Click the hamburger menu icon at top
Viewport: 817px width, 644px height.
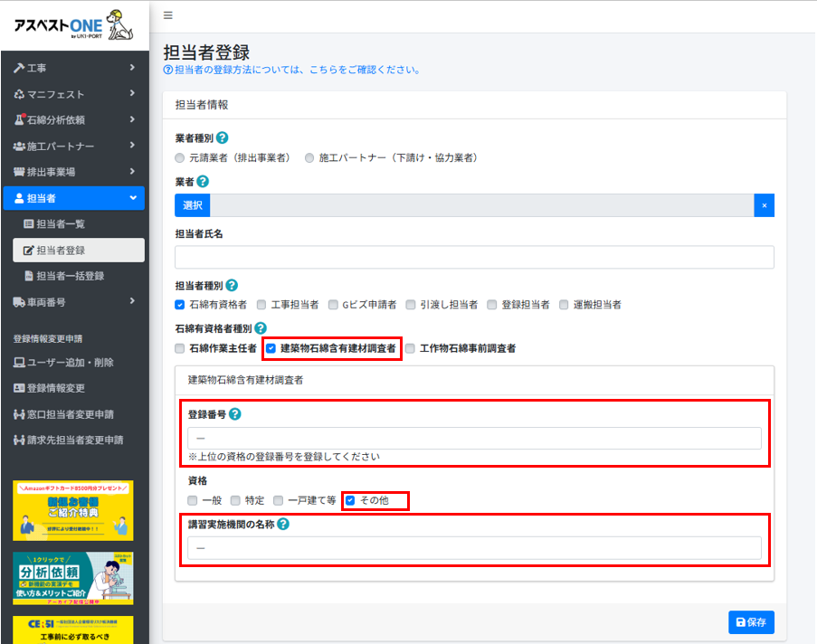[168, 15]
